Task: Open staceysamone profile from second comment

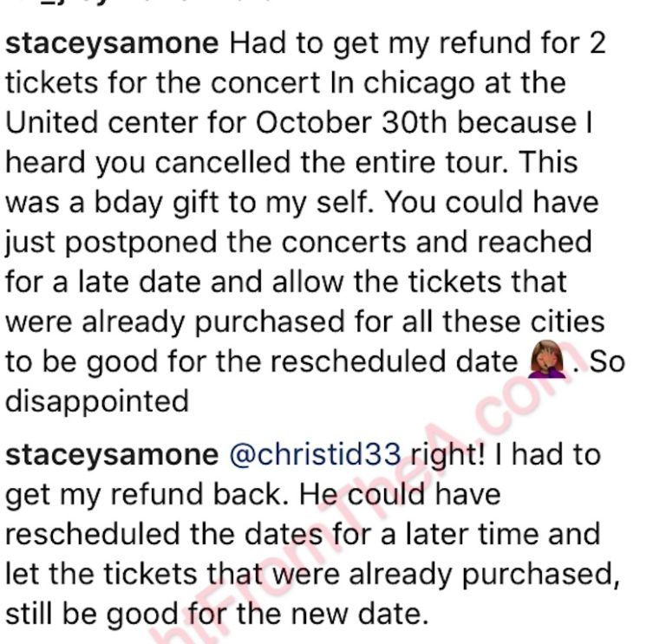Action: [x=113, y=454]
